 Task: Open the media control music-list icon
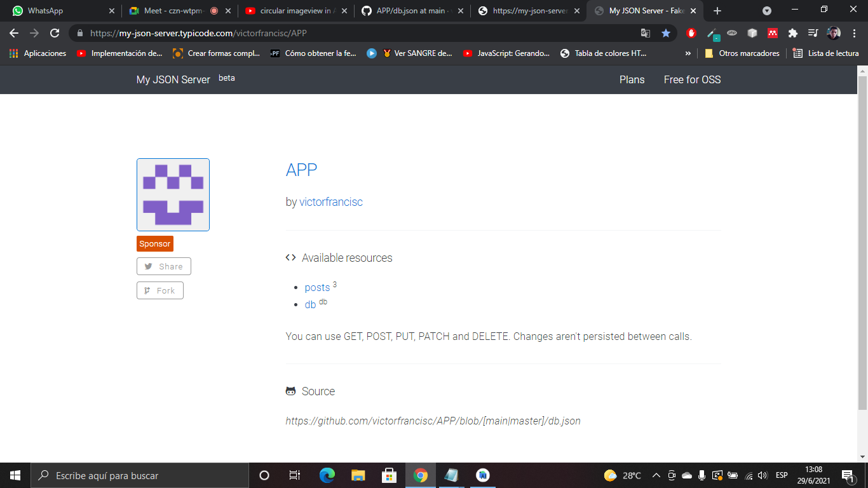point(813,33)
